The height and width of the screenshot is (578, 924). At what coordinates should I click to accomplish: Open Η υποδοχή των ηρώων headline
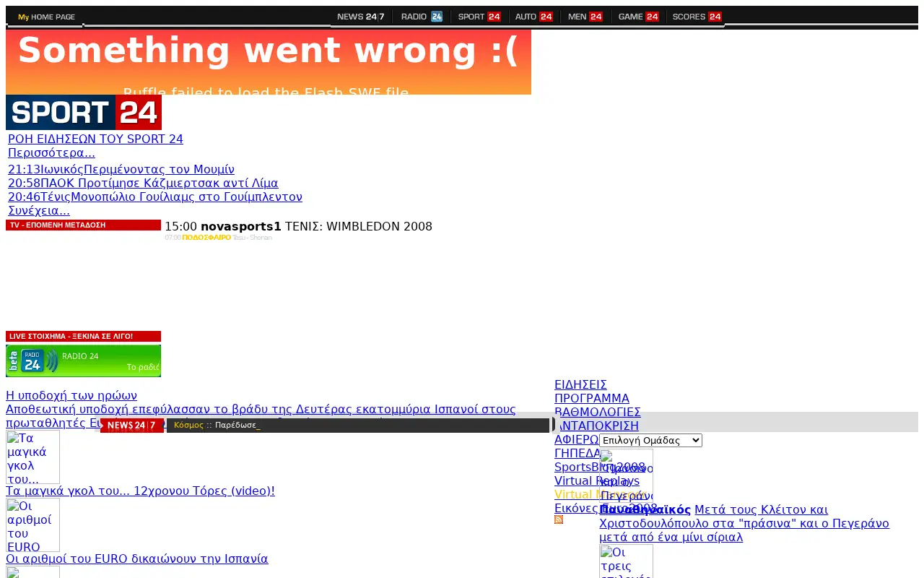pos(71,395)
